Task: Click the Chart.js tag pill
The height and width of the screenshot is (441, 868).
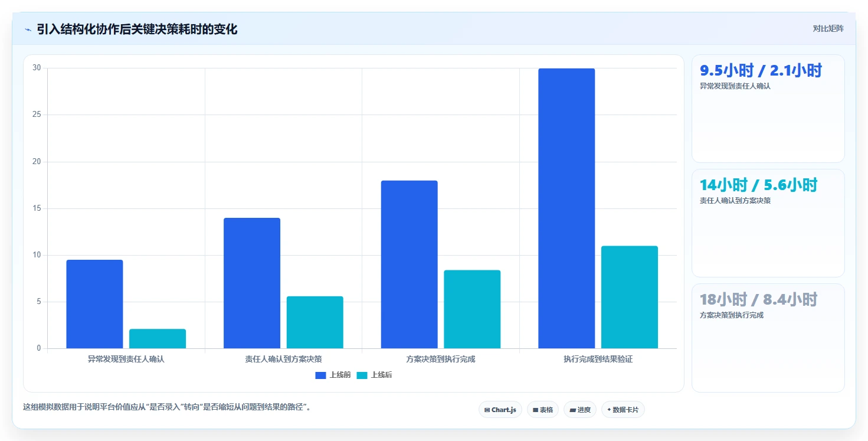Action: (500, 410)
